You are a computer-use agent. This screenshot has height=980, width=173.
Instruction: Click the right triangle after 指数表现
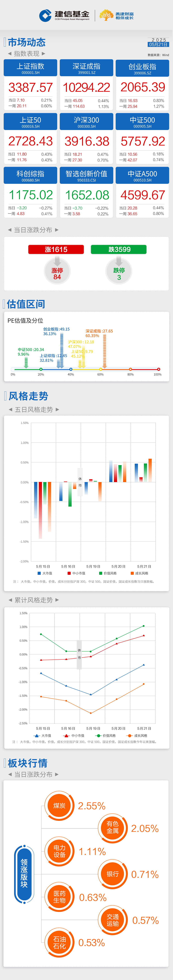tap(43, 53)
